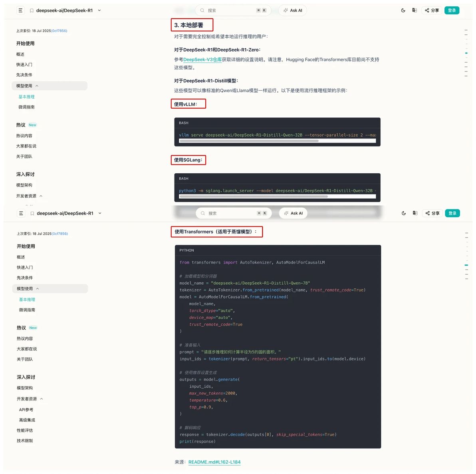The image size is (476, 474).
Task: Open the README.md#L162-L184 source link
Action: coord(214,462)
